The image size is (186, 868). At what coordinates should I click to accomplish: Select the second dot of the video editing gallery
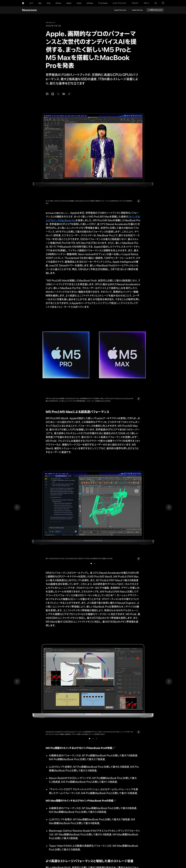(93, 739)
